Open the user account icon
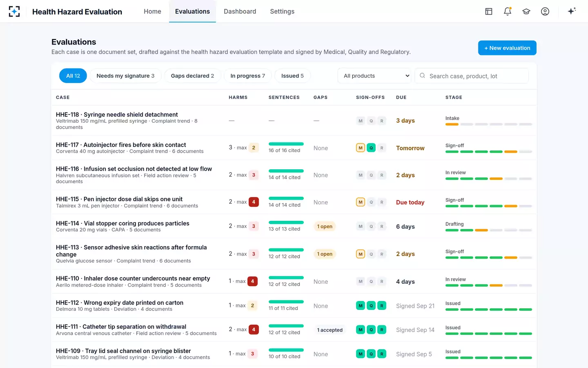588x368 pixels. [545, 11]
